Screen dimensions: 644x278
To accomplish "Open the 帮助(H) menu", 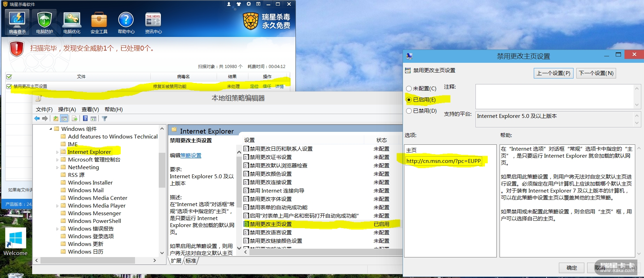I will (114, 110).
